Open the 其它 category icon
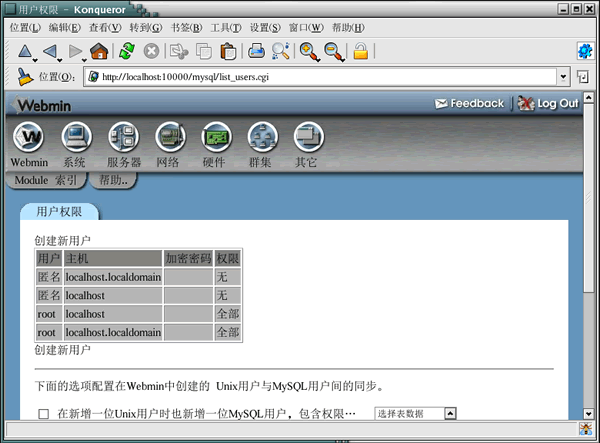Image resolution: width=600 pixels, height=443 pixels. pyautogui.click(x=309, y=137)
